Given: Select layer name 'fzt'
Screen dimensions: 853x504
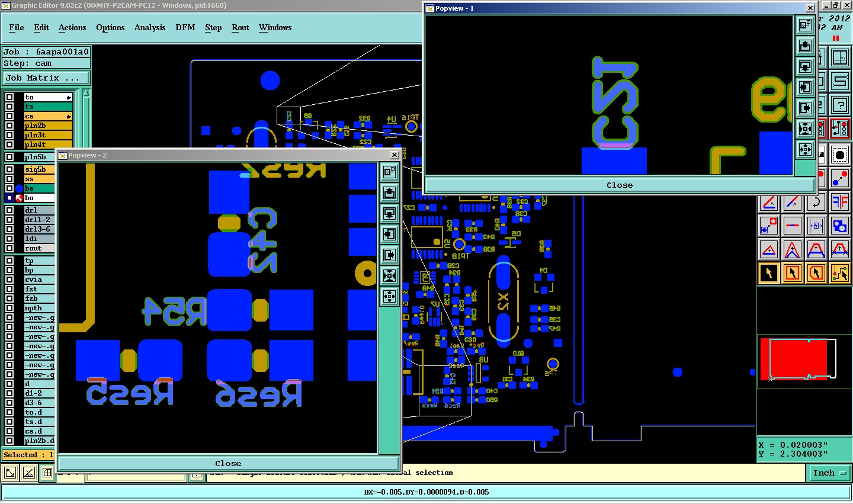Looking at the screenshot, I should [x=39, y=289].
